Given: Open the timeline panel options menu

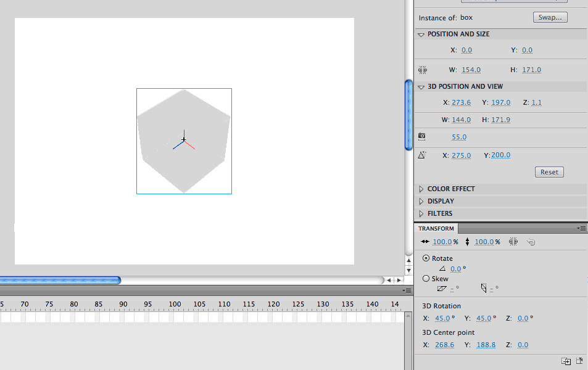Looking at the screenshot, I should click(407, 290).
